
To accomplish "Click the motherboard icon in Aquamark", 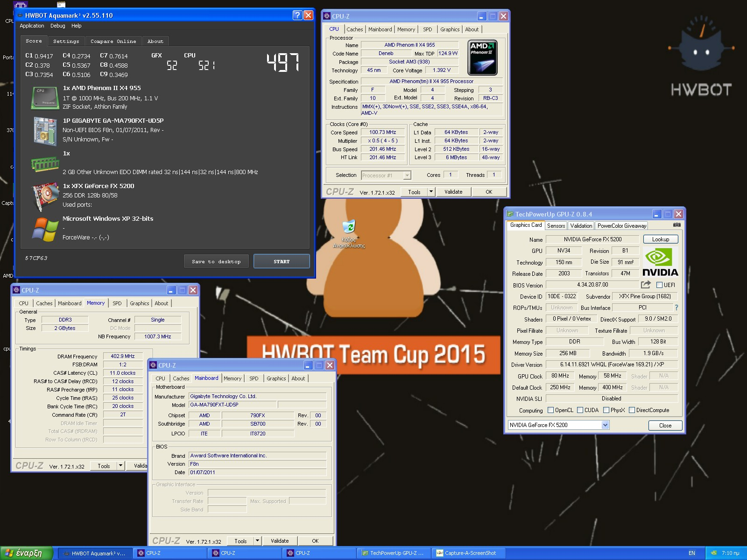I will pos(45,131).
